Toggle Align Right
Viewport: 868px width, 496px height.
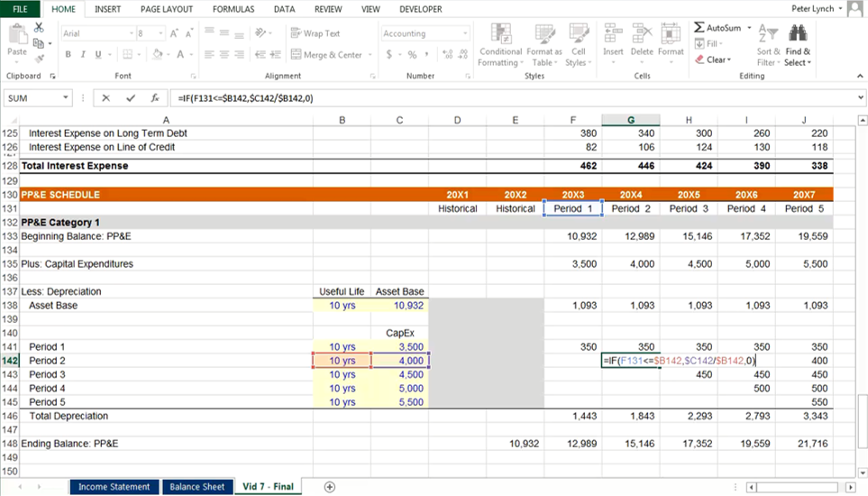[239, 54]
